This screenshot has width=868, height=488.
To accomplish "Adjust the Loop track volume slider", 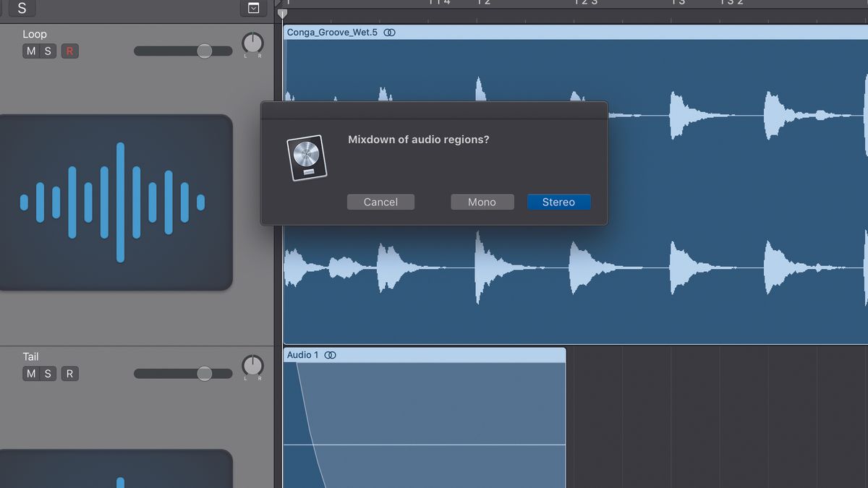I will tap(205, 51).
